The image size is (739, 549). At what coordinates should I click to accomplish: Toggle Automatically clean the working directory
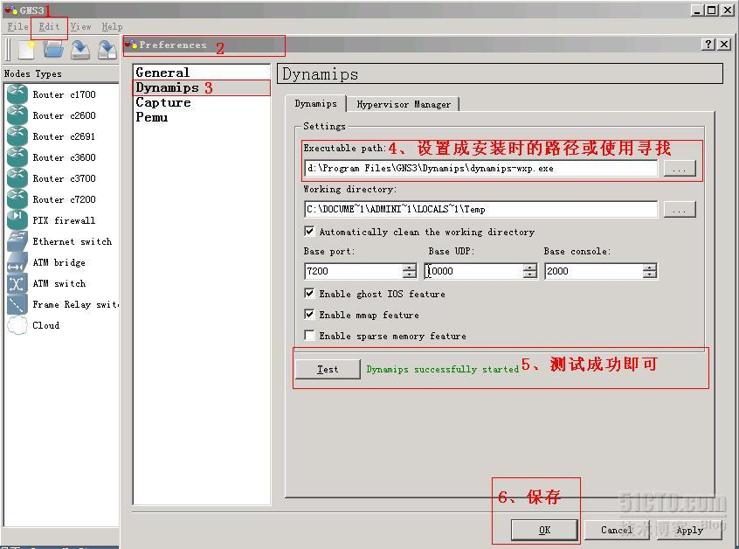[x=309, y=231]
